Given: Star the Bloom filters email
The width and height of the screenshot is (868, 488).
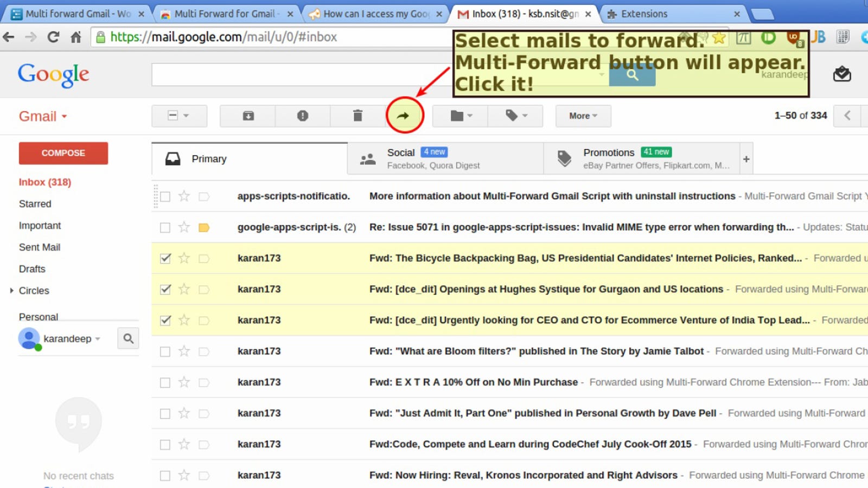Looking at the screenshot, I should click(x=184, y=351).
